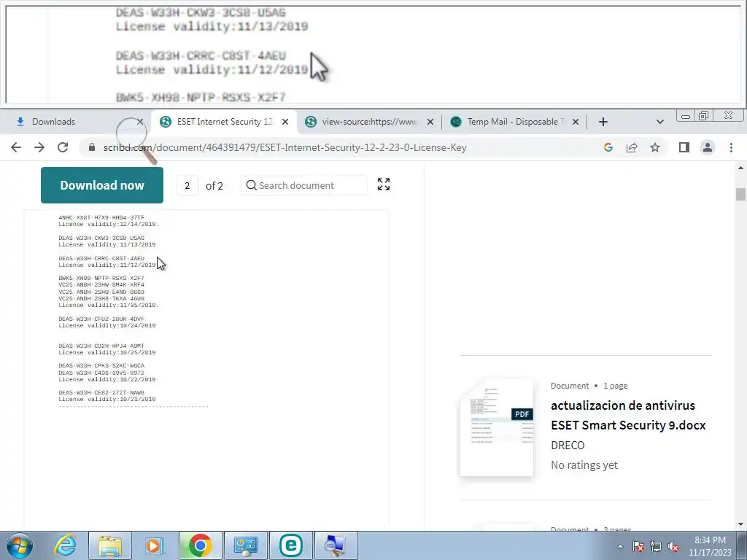Share this page via share icon
747x560 pixels.
pyautogui.click(x=632, y=147)
